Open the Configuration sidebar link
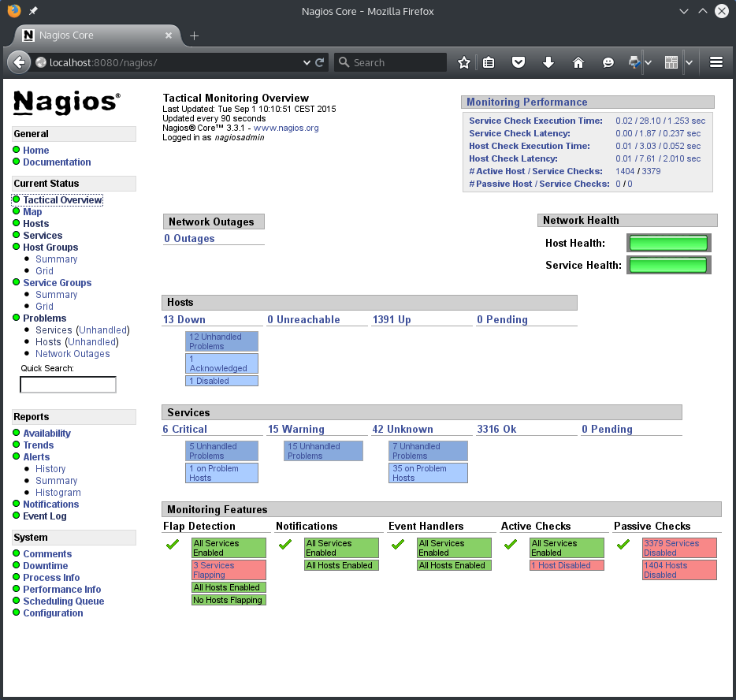Viewport: 736px width, 700px height. point(53,613)
